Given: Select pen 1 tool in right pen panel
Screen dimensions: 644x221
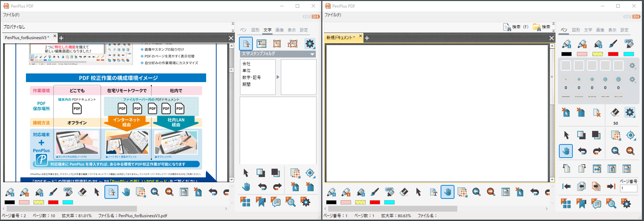Looking at the screenshot, I should (x=566, y=44).
